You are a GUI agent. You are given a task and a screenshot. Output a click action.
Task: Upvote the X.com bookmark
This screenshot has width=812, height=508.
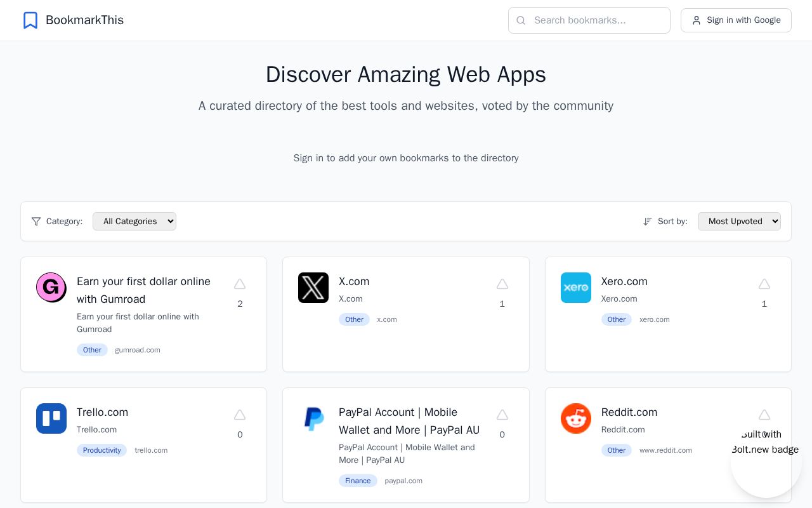click(x=502, y=284)
